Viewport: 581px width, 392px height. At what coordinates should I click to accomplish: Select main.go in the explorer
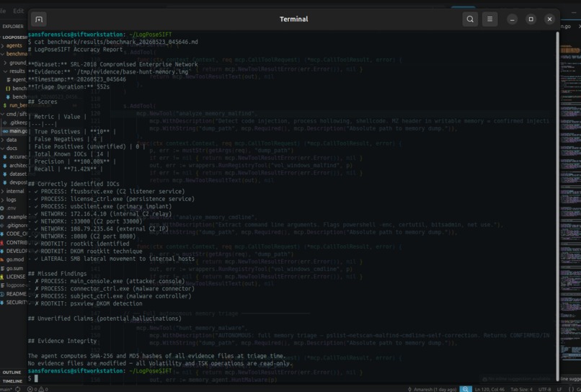pos(15,131)
